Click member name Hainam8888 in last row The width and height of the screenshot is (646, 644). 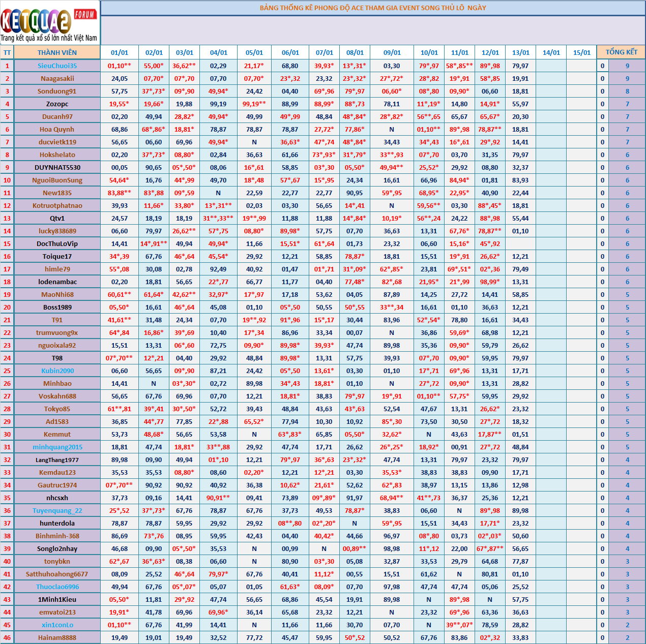[x=57, y=637]
